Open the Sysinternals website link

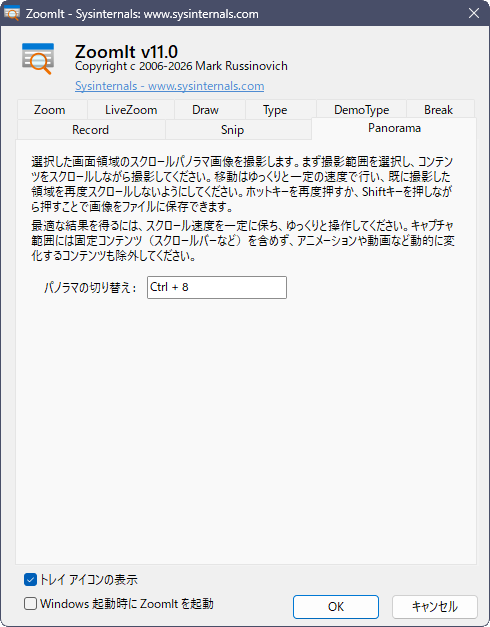(x=170, y=86)
